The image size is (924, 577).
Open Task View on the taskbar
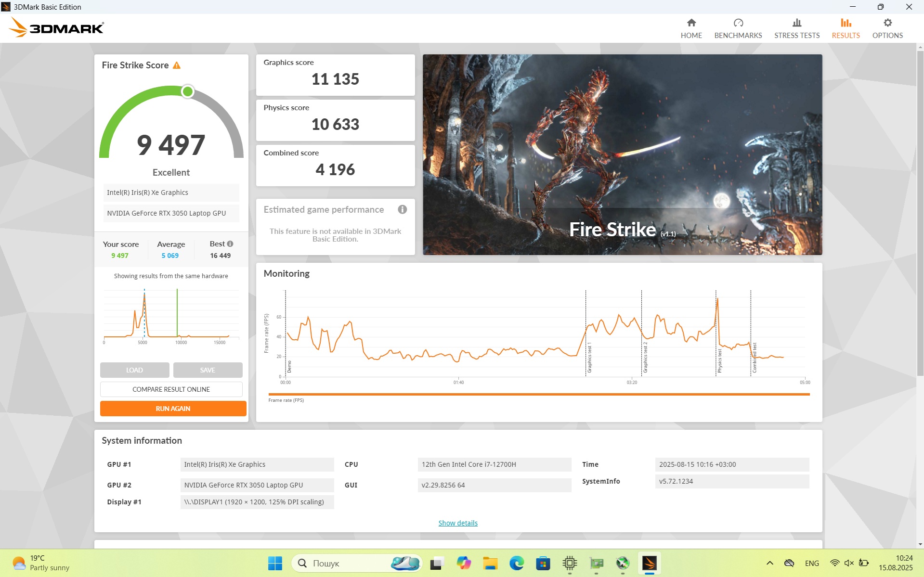coord(437,563)
